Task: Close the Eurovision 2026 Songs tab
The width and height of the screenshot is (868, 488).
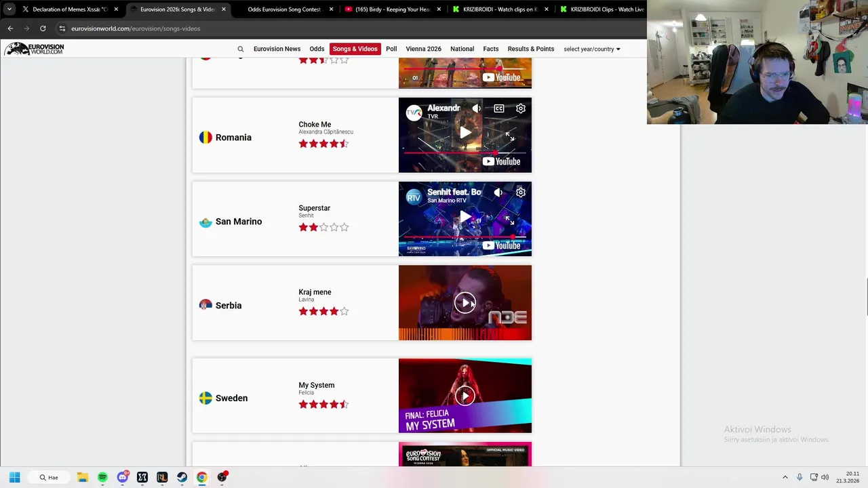Action: coord(223,9)
